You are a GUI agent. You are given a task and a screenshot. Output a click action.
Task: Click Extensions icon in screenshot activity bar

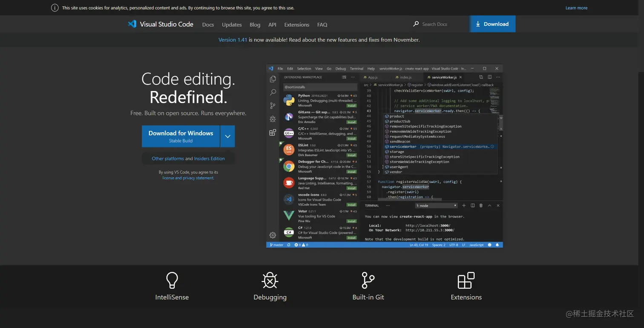(273, 132)
